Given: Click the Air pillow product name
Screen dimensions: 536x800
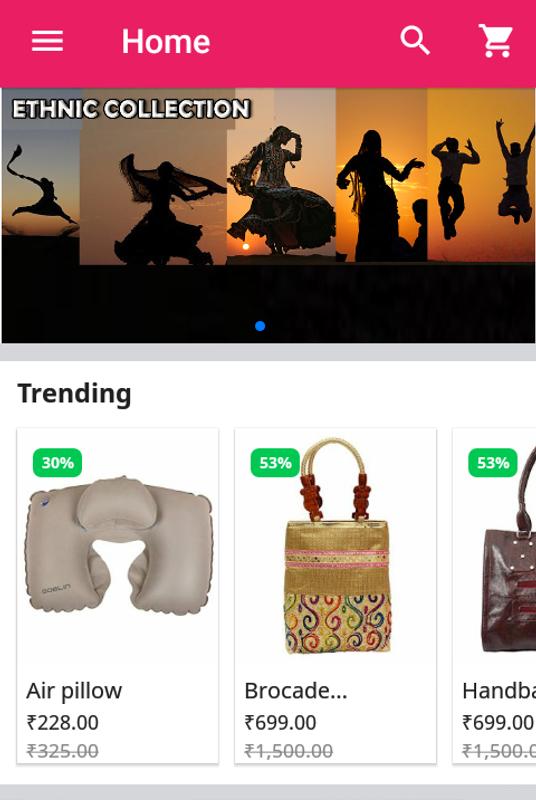Looking at the screenshot, I should 74,691.
